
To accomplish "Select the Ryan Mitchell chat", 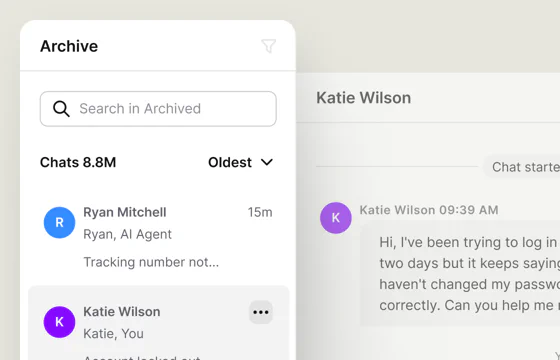I will coord(158,237).
